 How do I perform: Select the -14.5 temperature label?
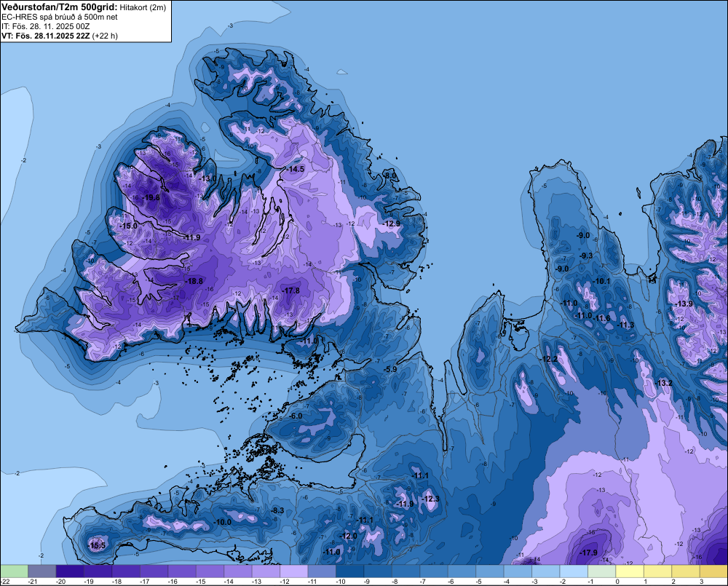point(296,169)
